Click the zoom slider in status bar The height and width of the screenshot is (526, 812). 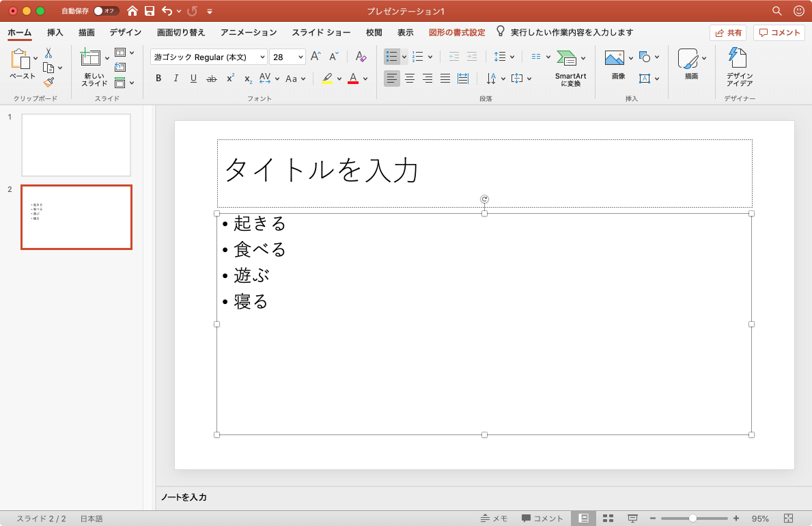tap(692, 518)
